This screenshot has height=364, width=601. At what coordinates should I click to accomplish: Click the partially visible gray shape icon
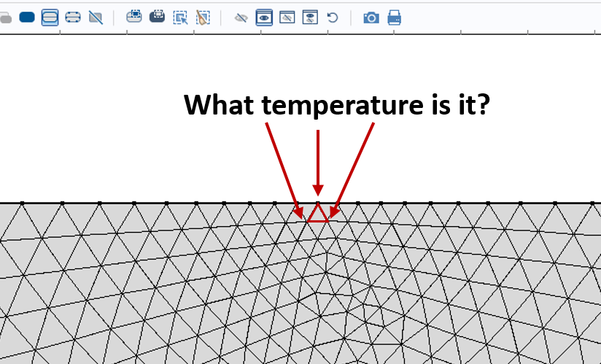click(x=6, y=18)
